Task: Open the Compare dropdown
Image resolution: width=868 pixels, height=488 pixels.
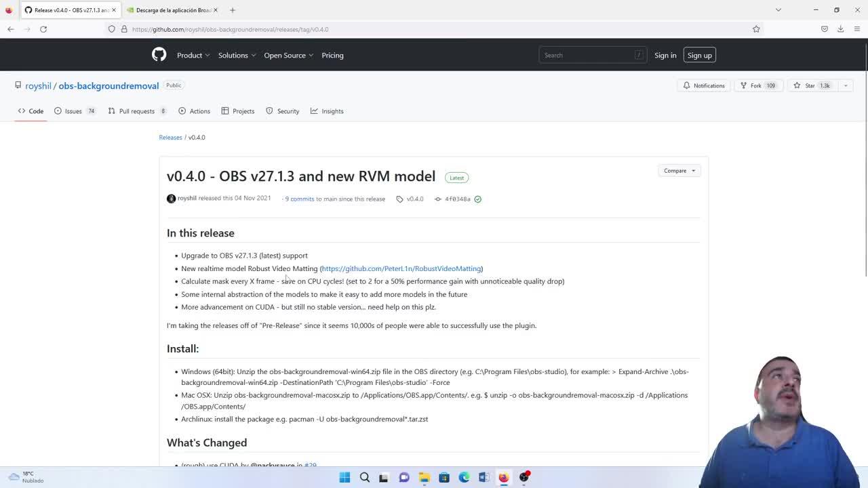Action: tap(679, 171)
